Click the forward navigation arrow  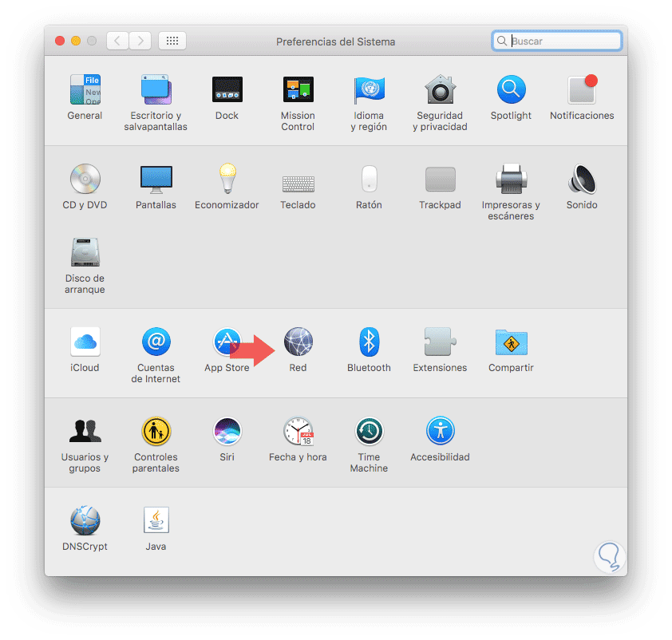click(140, 41)
